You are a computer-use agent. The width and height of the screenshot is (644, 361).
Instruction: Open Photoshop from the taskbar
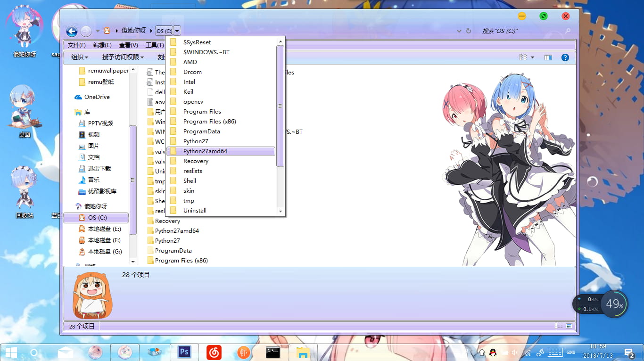coord(184,352)
